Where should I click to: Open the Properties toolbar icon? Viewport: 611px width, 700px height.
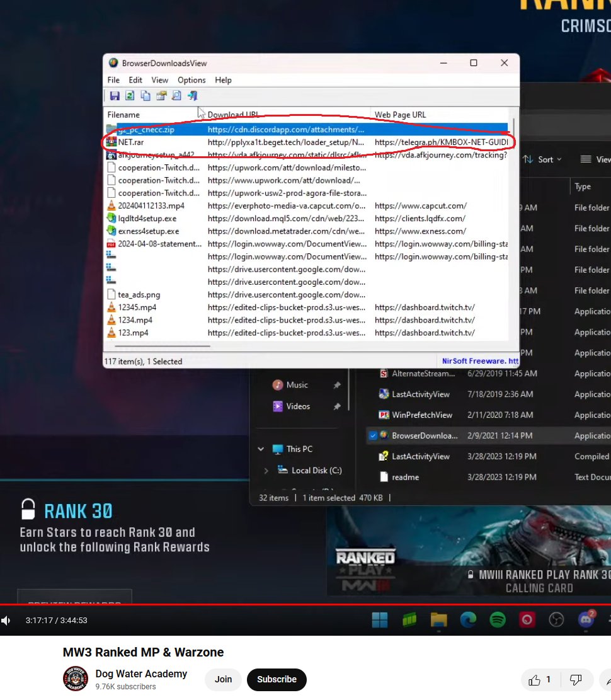pos(161,96)
